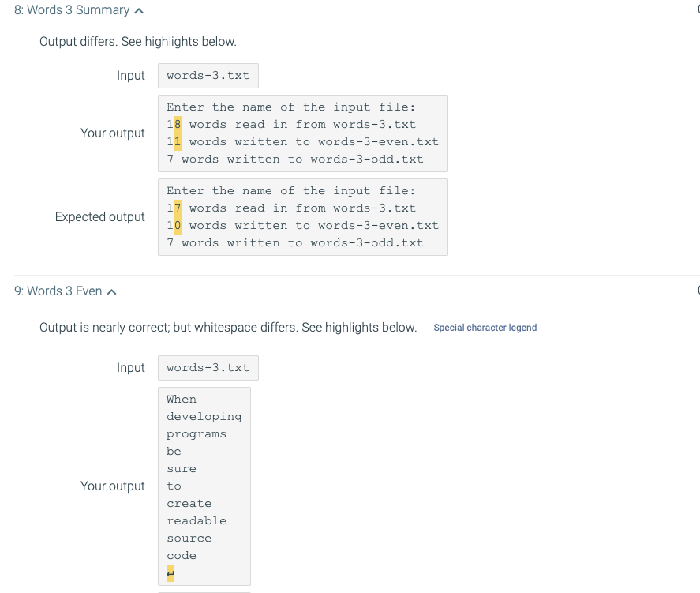Click the words-3.txt input chip for test 9
The image size is (700, 593).
pos(208,367)
